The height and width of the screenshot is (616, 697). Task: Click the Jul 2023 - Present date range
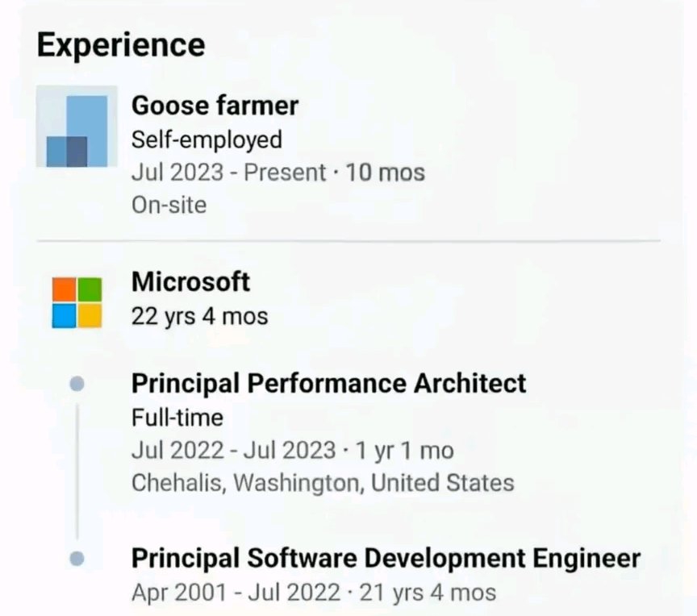coord(228,173)
